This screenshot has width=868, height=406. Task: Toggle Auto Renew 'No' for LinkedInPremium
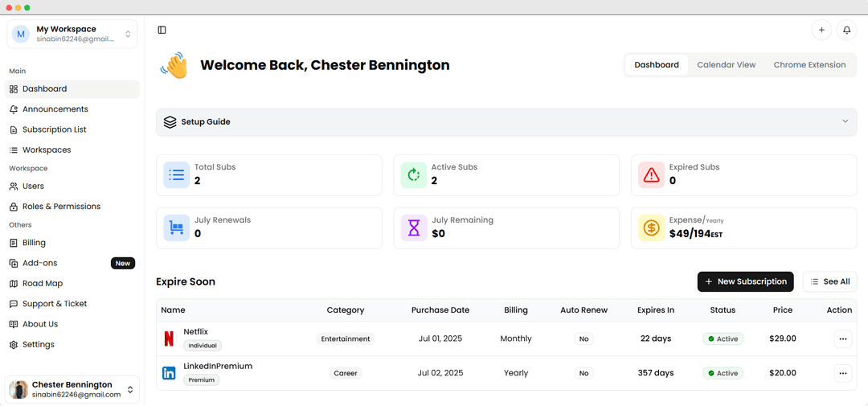[x=583, y=373]
